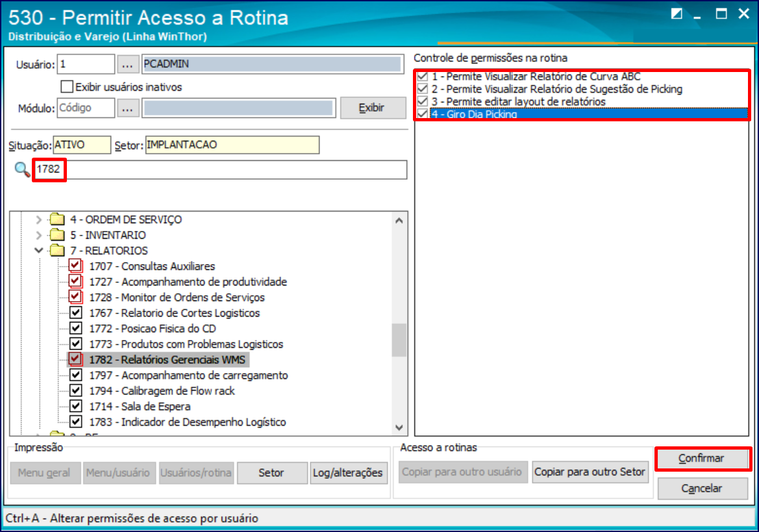Click the Situação field showing ATIVO

(x=82, y=145)
